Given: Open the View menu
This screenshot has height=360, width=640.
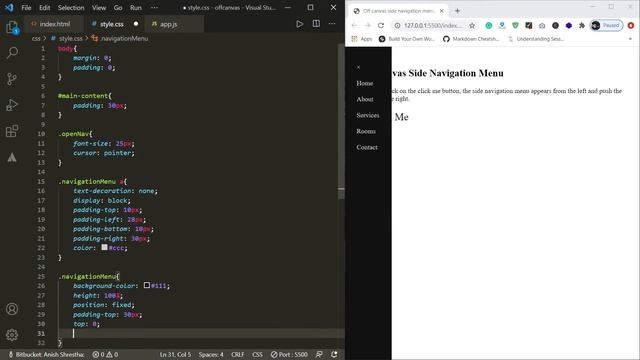Looking at the screenshot, I should point(99,7).
